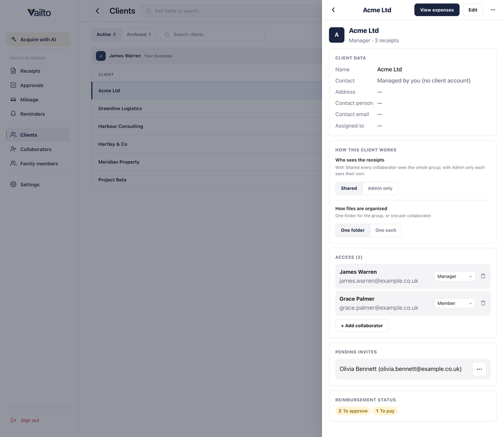The image size is (504, 437).
Task: Click the Sign out arrow icon
Action: point(14,420)
